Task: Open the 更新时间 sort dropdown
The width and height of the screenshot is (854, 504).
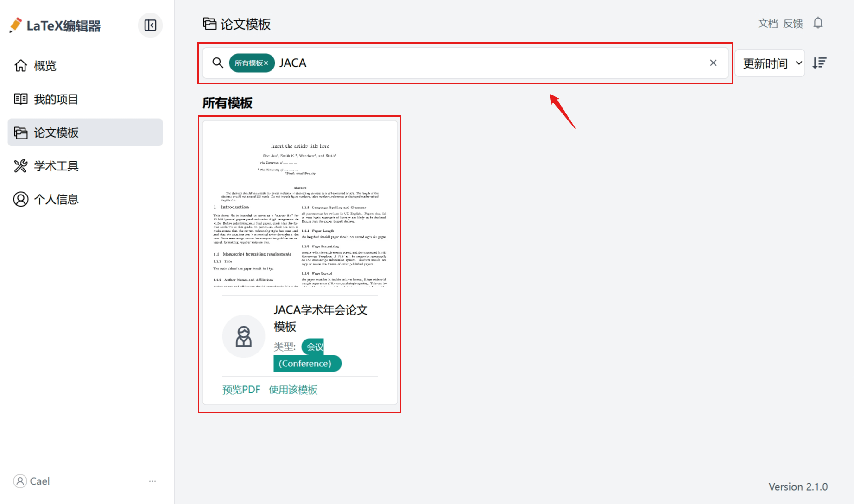Action: pyautogui.click(x=769, y=63)
